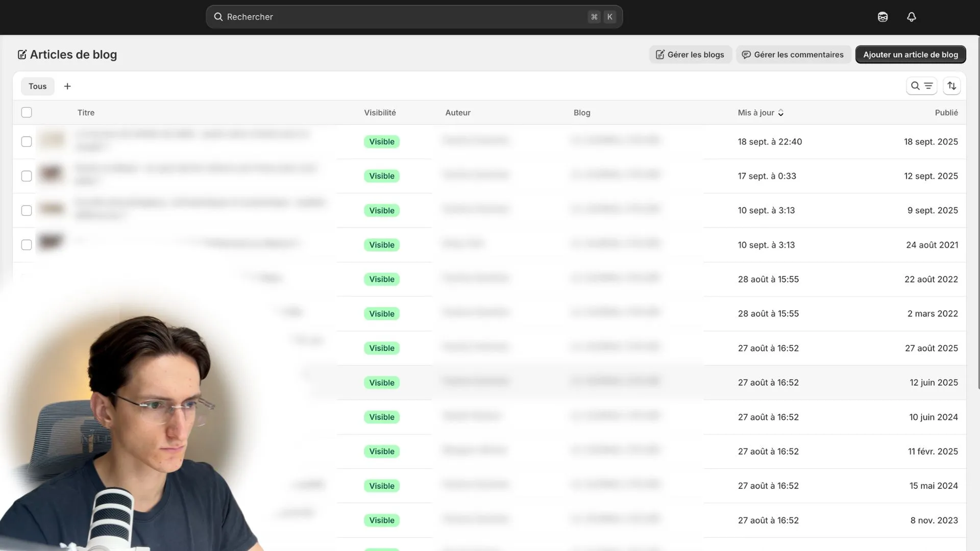Screen dimensions: 980x551
Task: Click the first article's thumbnail image
Action: tap(52, 141)
